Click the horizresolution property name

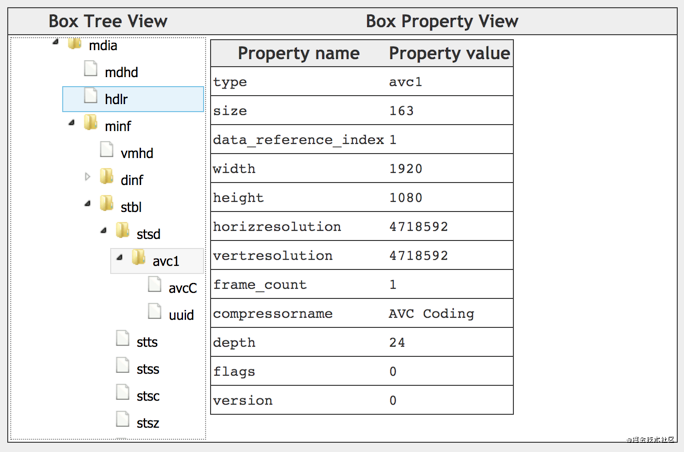[x=277, y=226]
